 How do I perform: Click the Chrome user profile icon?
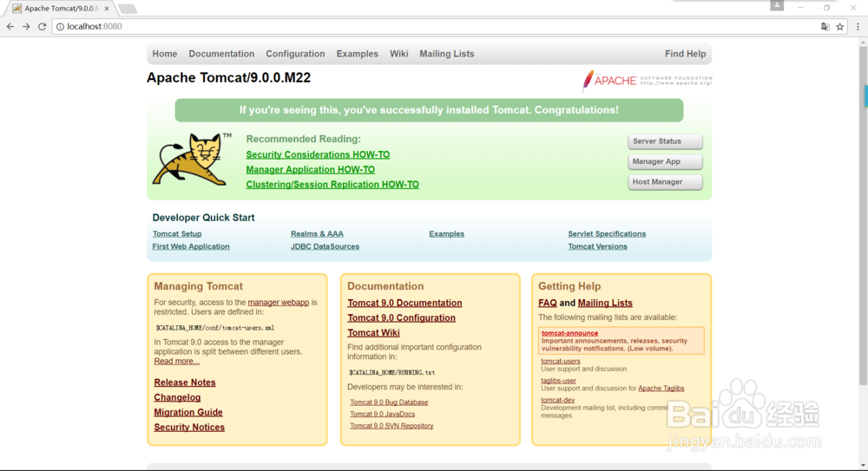point(777,5)
